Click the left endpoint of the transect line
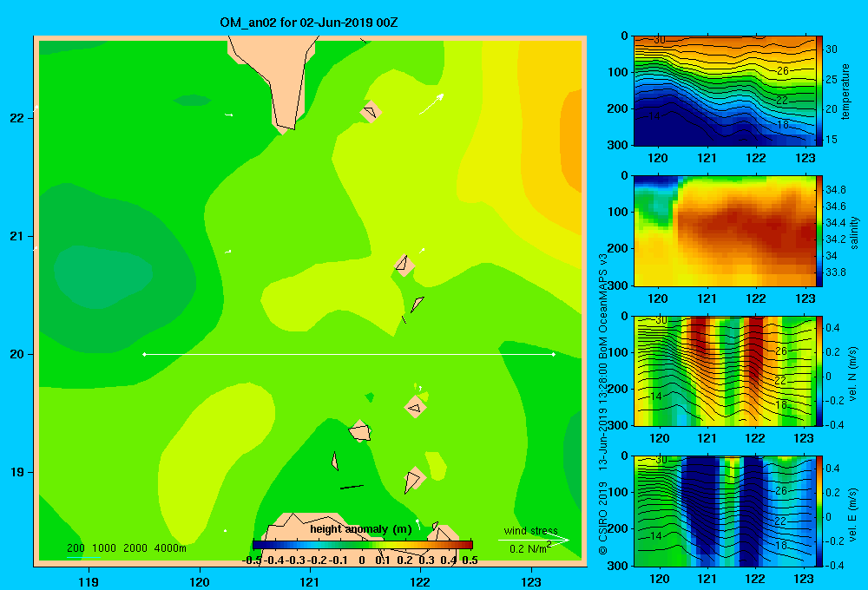The image size is (868, 590). [144, 354]
